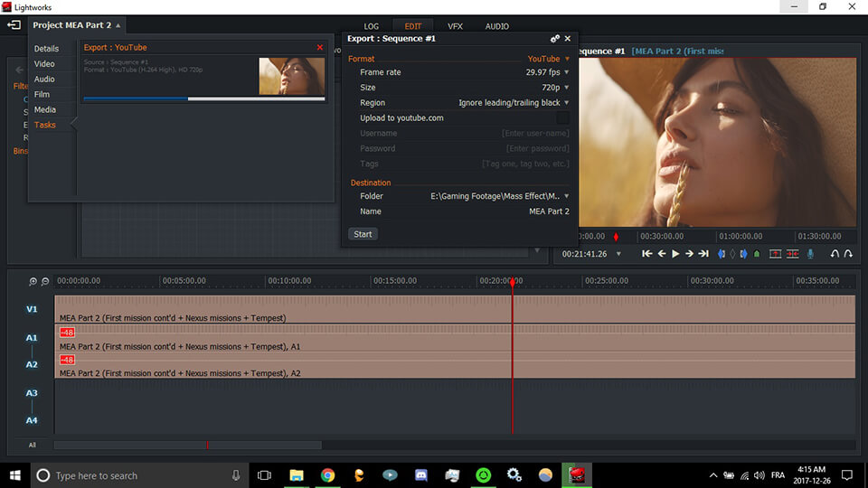Open Export panel settings cog icon

(x=554, y=38)
